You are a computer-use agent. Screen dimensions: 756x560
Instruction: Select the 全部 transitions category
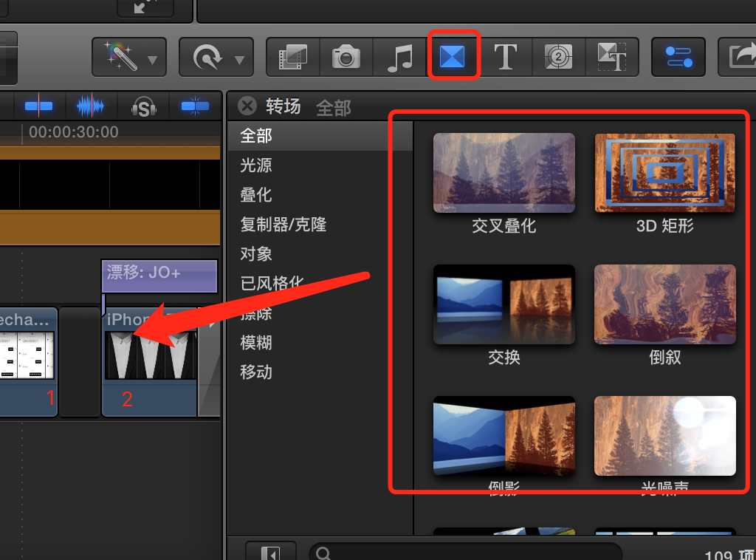pos(320,136)
